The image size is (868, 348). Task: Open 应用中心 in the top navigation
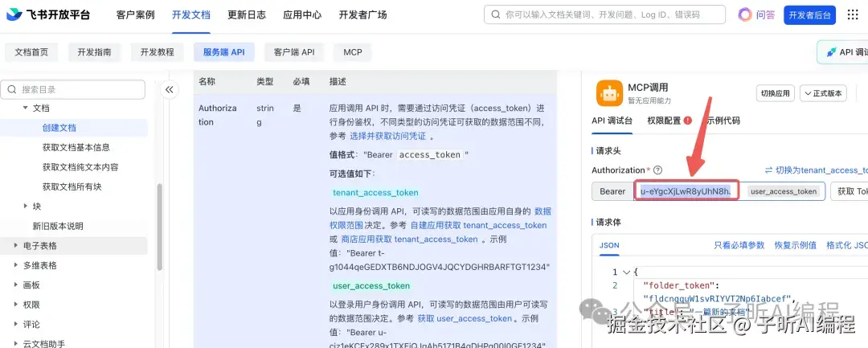(302, 15)
